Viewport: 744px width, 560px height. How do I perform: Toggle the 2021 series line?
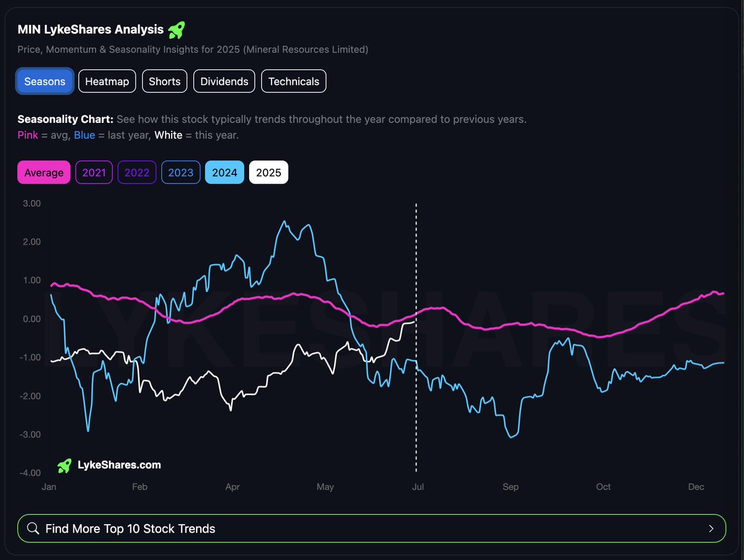pyautogui.click(x=94, y=172)
